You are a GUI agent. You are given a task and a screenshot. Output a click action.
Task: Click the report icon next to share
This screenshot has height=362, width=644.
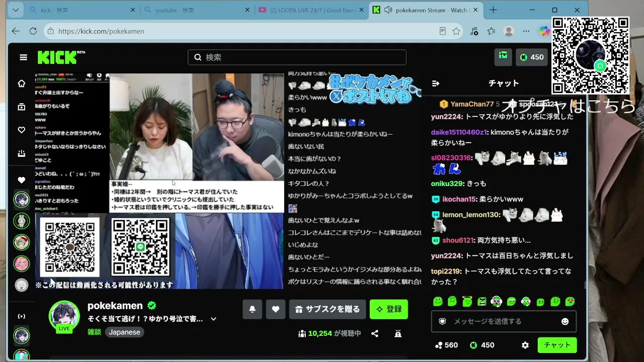tap(397, 333)
